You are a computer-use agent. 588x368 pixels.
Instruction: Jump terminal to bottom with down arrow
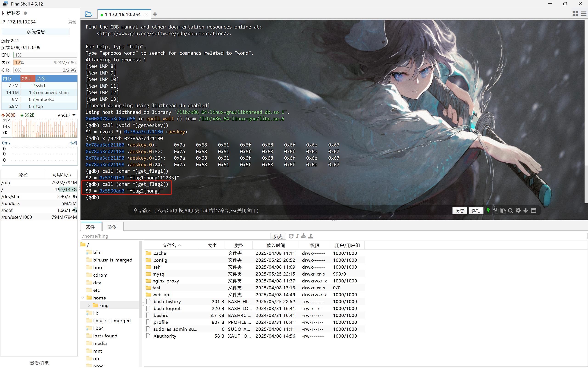(526, 210)
